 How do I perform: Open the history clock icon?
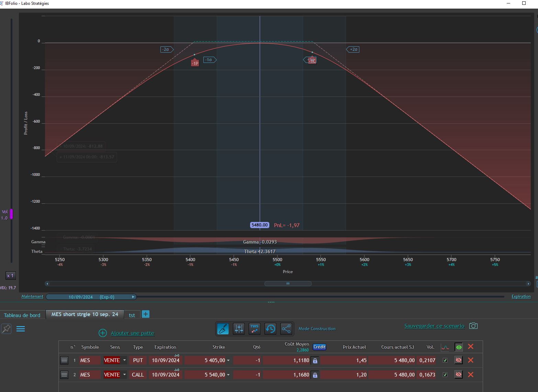click(270, 329)
